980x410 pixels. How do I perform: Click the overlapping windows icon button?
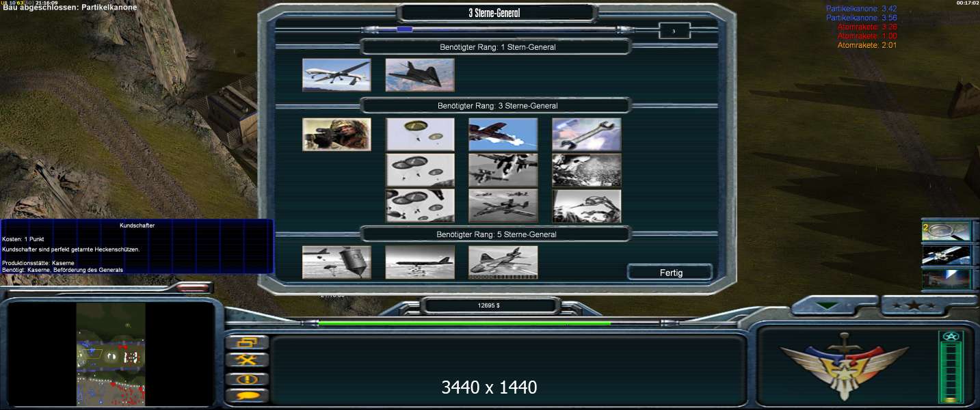click(248, 342)
